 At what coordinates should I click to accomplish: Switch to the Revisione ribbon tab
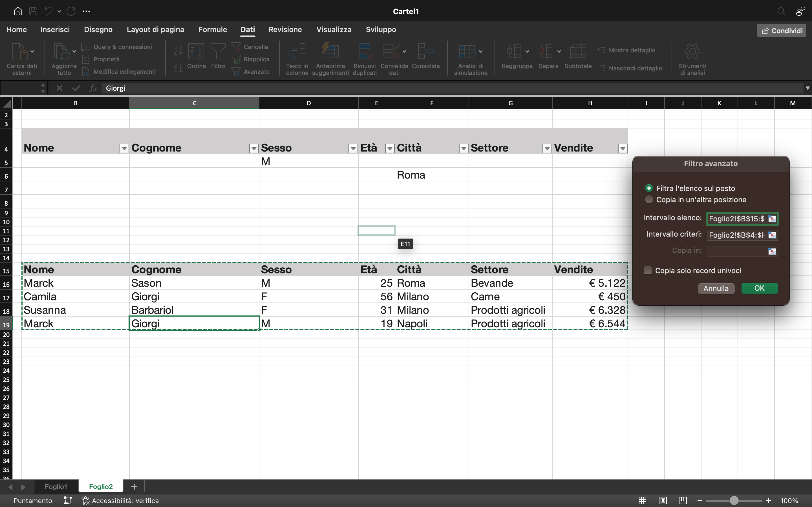285,30
